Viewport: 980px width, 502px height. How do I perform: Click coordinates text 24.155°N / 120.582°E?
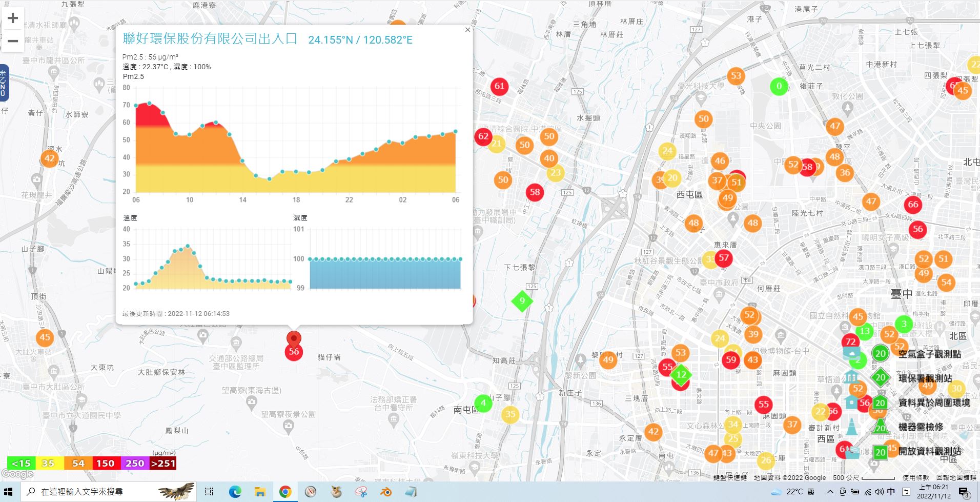click(360, 40)
